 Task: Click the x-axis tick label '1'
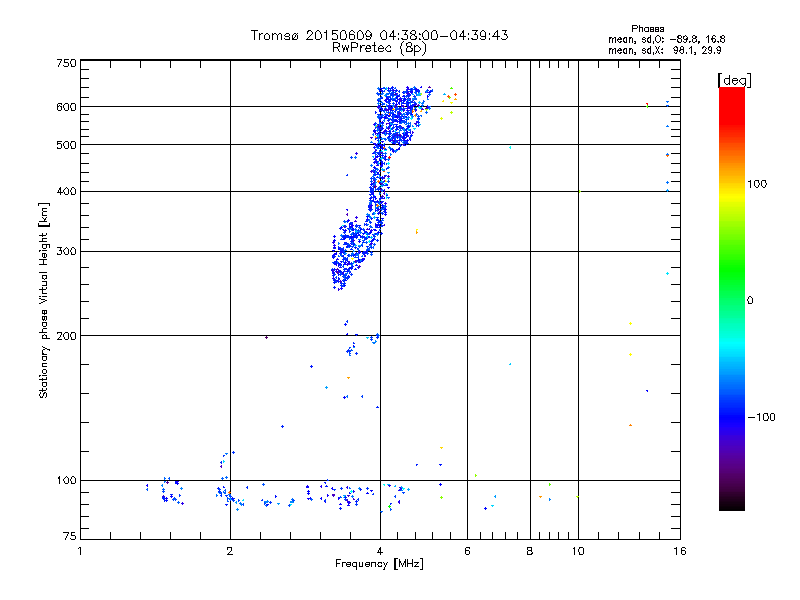coord(80,551)
